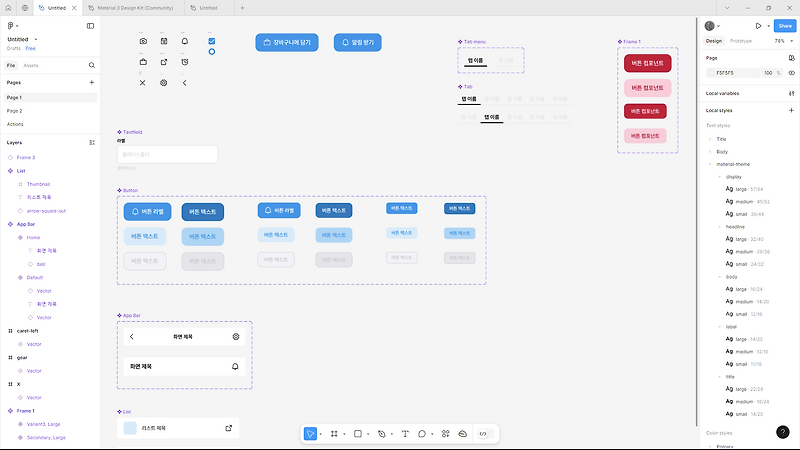Collapse all layers icon in the Layers header
Image resolution: width=800 pixels, height=450 pixels.
click(x=92, y=143)
